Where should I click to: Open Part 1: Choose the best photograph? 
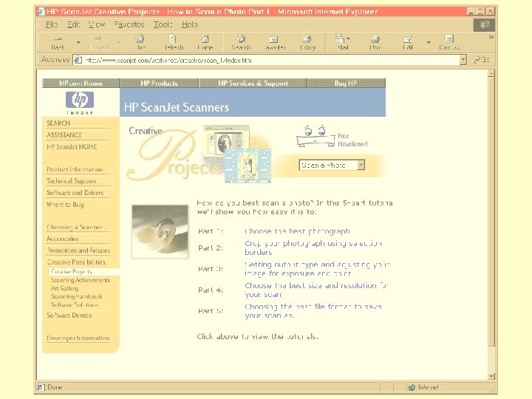(x=297, y=231)
